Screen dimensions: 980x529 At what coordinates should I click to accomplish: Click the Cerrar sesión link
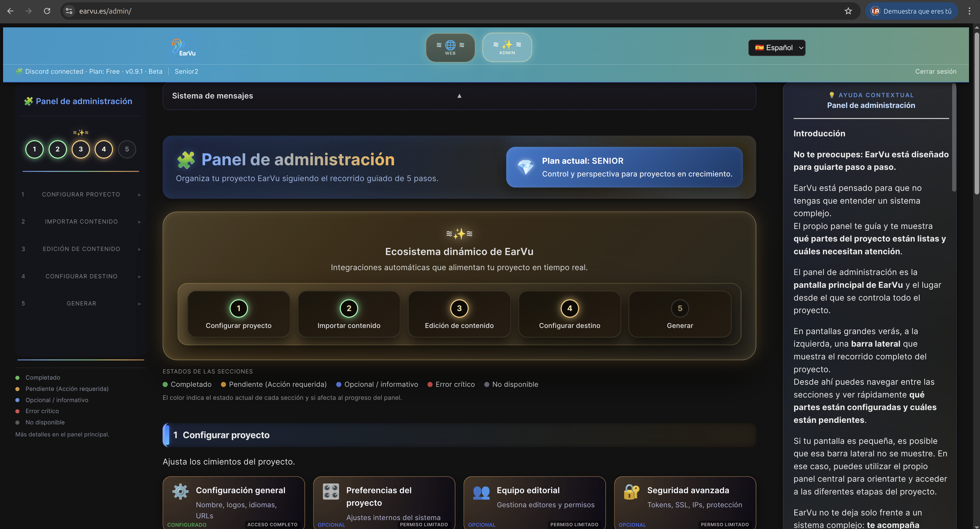point(936,72)
